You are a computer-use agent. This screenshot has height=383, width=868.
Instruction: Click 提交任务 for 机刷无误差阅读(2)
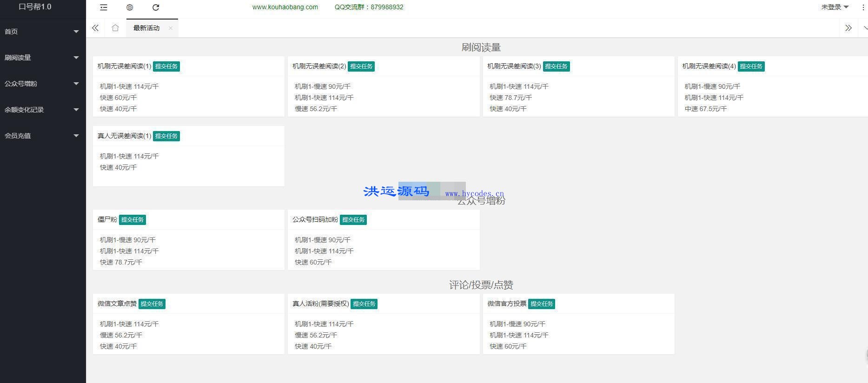pyautogui.click(x=361, y=66)
